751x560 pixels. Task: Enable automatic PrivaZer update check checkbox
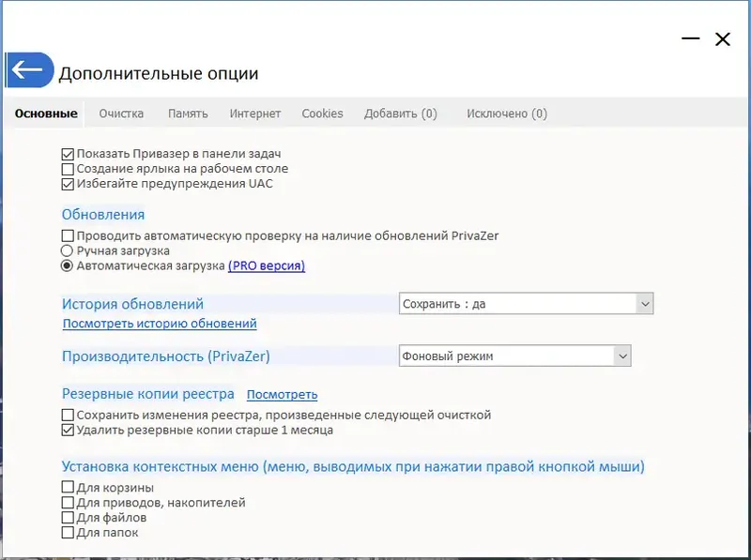tap(68, 236)
